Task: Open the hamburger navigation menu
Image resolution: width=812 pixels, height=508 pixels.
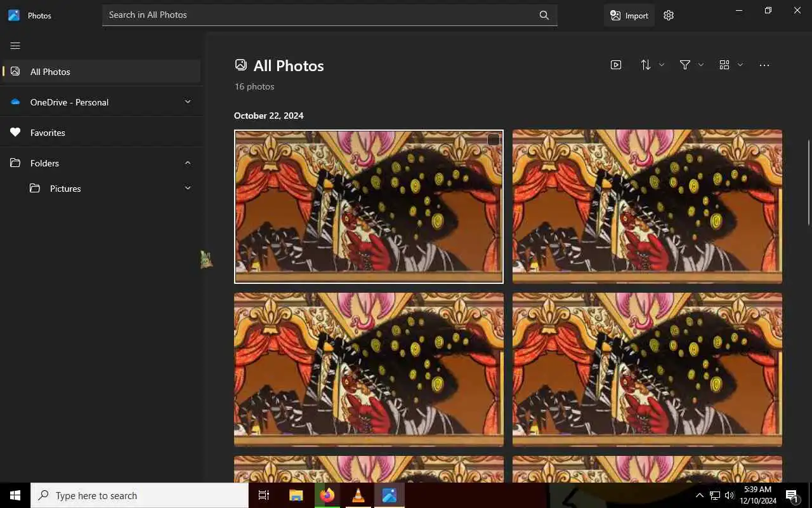Action: (x=15, y=46)
